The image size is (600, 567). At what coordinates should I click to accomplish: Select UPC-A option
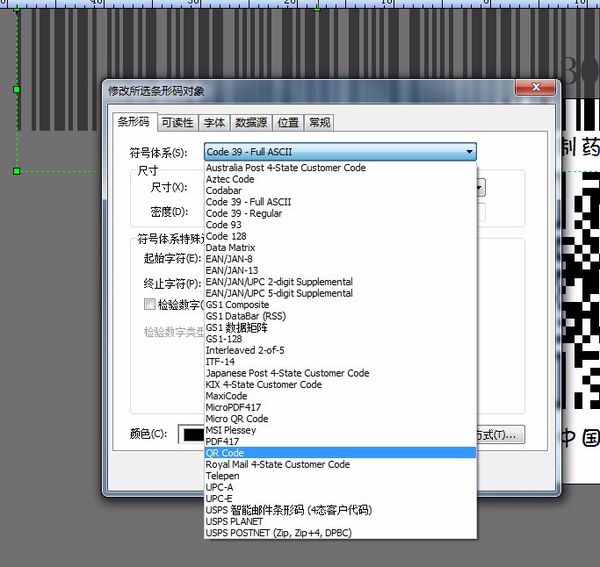[x=340, y=487]
